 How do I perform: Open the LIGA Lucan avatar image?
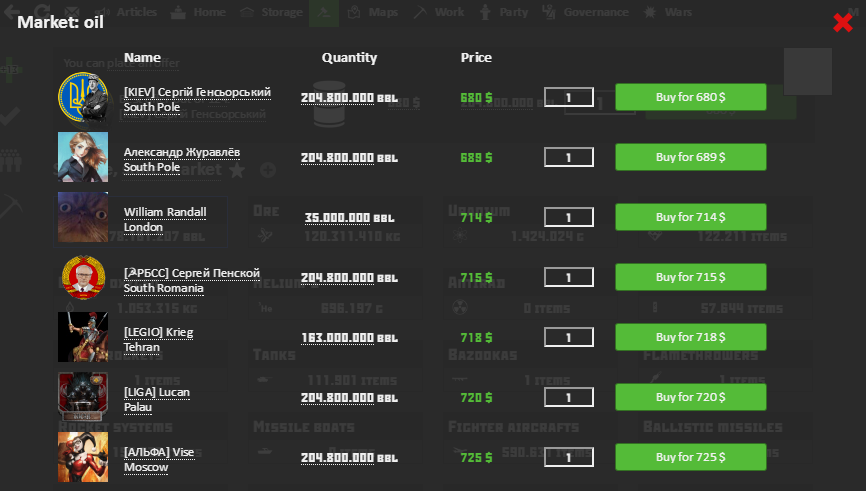click(83, 398)
